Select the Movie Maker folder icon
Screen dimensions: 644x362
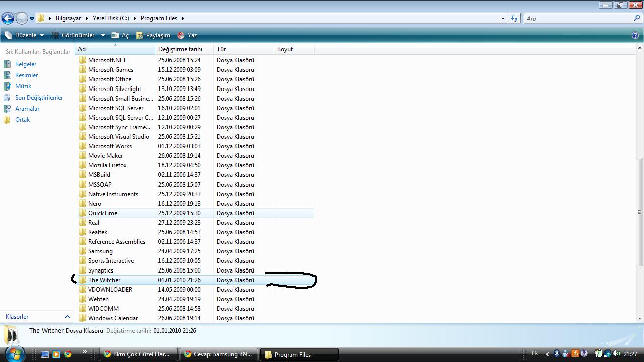tap(83, 156)
